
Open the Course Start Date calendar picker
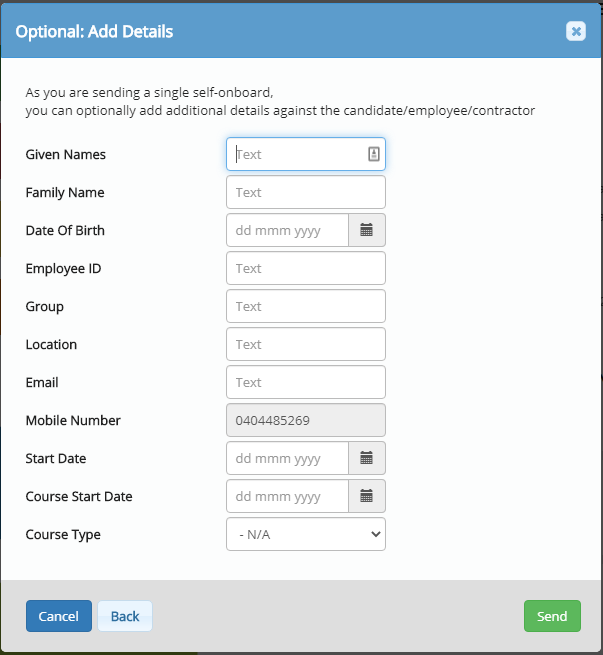pyautogui.click(x=367, y=496)
